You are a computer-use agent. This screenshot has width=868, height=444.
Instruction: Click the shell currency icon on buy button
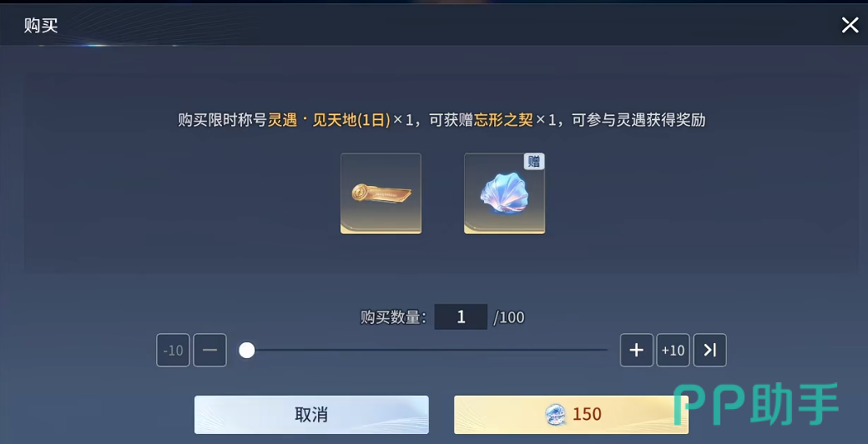556,414
